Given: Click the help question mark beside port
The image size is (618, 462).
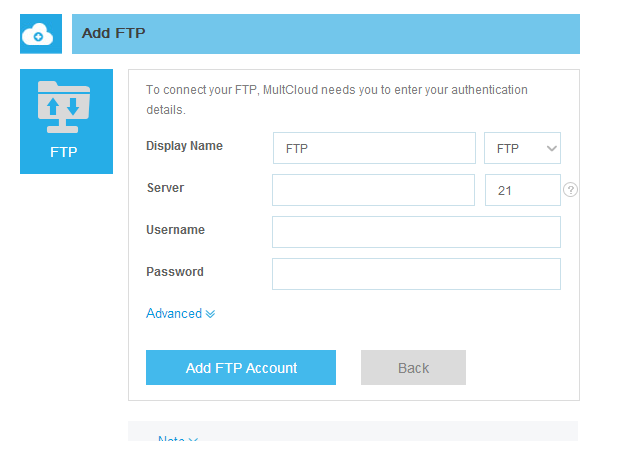Looking at the screenshot, I should [571, 189].
